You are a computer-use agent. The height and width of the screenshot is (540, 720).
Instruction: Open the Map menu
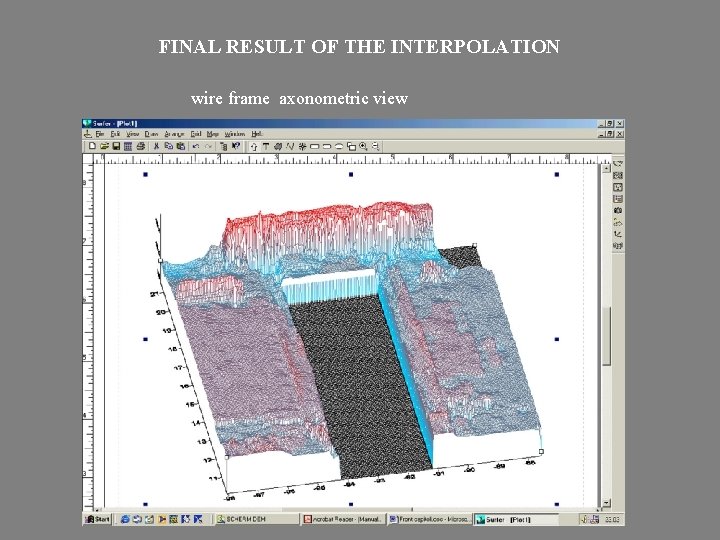coord(212,134)
